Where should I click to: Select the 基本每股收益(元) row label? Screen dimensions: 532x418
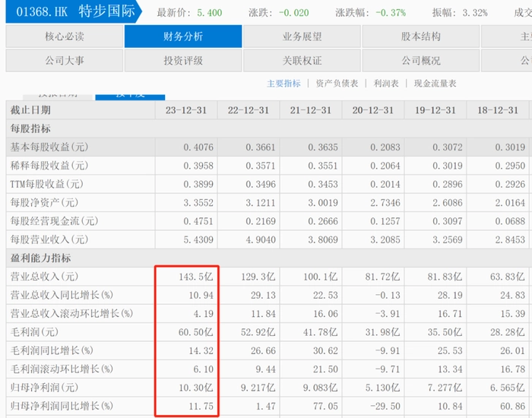47,147
